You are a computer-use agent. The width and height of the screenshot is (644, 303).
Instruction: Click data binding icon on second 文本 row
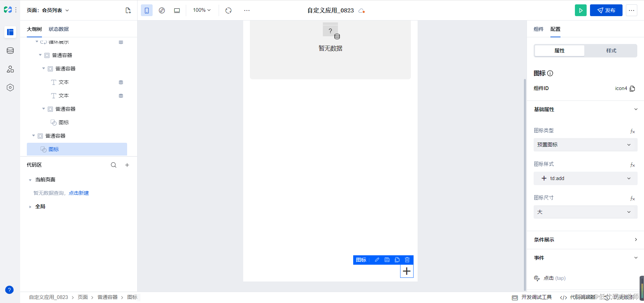point(121,96)
